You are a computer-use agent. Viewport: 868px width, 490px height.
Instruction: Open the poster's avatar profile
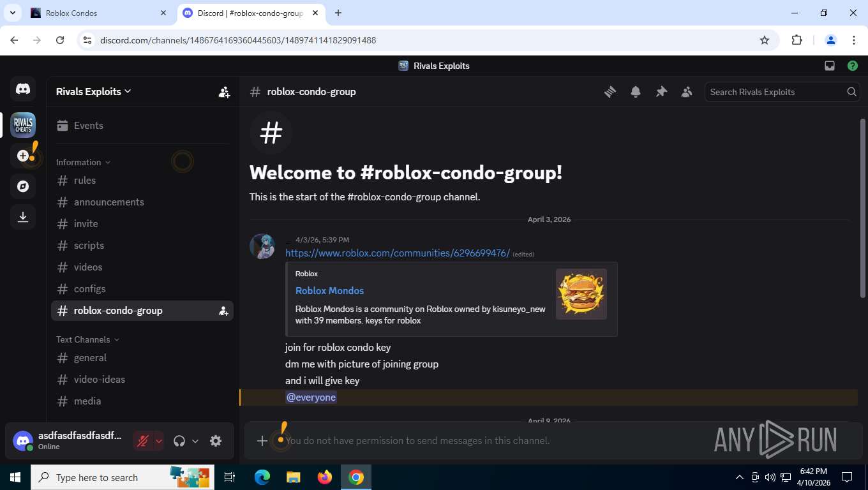262,246
